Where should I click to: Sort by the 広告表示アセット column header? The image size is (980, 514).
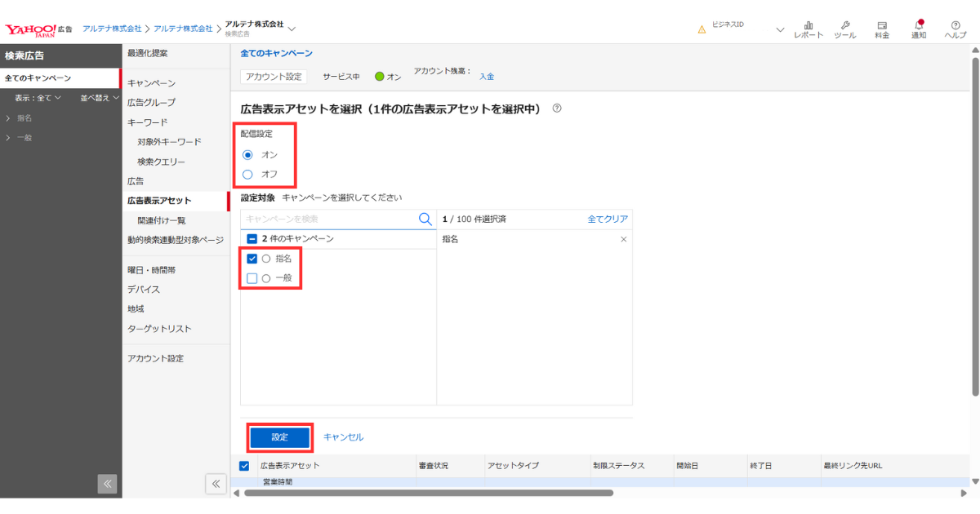[x=290, y=466]
